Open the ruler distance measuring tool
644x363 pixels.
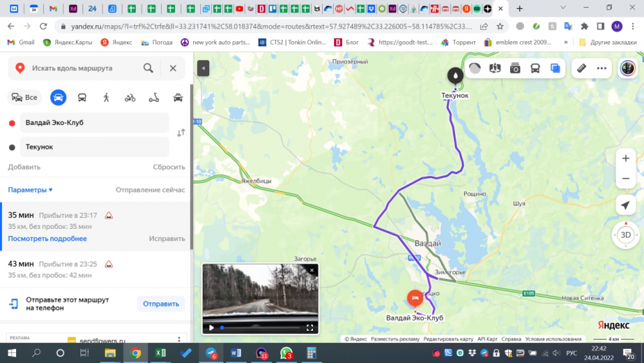pyautogui.click(x=581, y=68)
